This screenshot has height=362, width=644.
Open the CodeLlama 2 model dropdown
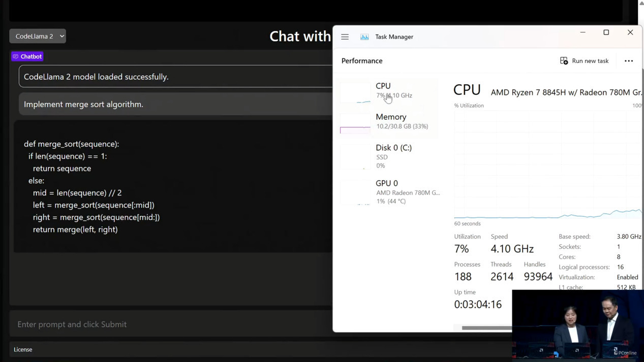(38, 36)
